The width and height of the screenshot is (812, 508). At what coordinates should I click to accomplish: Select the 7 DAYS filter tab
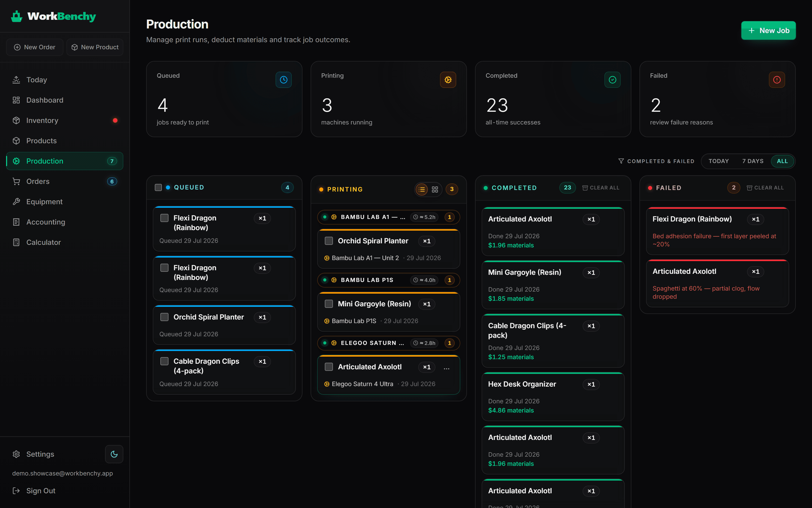click(x=753, y=161)
